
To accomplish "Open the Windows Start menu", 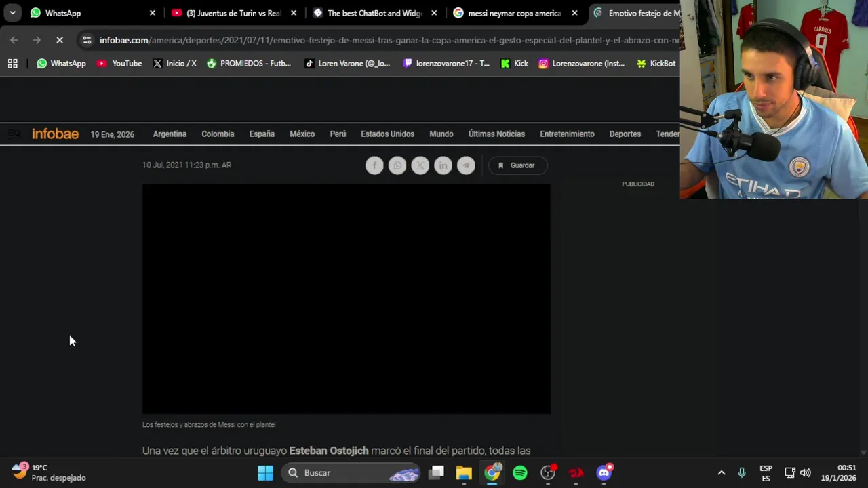I will click(x=265, y=472).
